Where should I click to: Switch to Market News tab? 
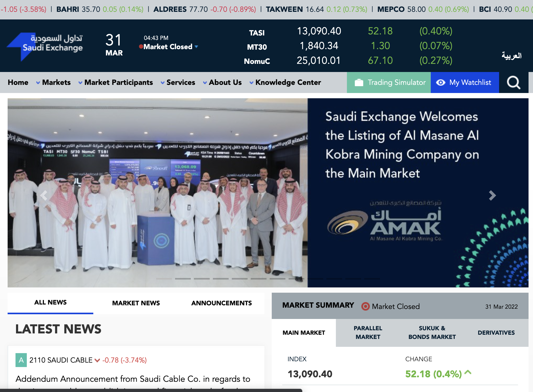(136, 303)
